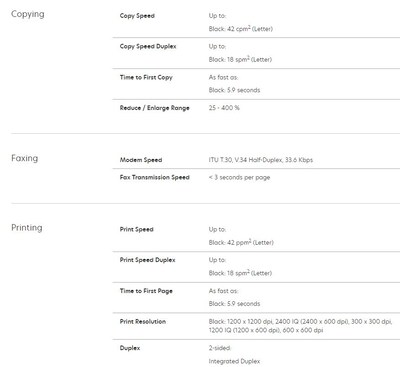The image size is (400, 367).
Task: Select the Print Speed Duplex label
Action: coord(148,260)
